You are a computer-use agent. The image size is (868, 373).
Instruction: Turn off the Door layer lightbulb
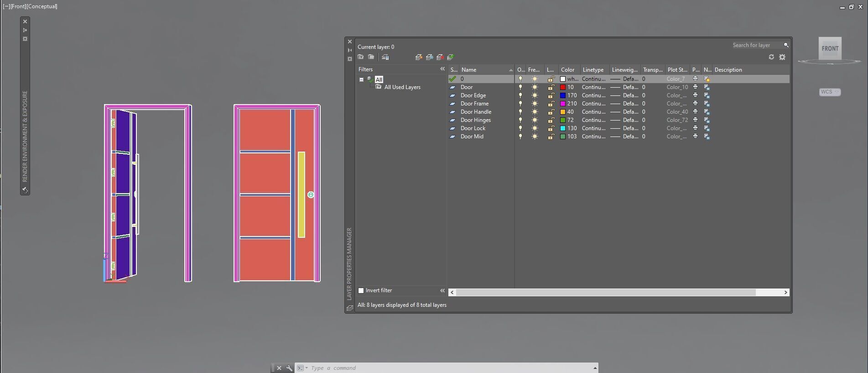click(520, 87)
